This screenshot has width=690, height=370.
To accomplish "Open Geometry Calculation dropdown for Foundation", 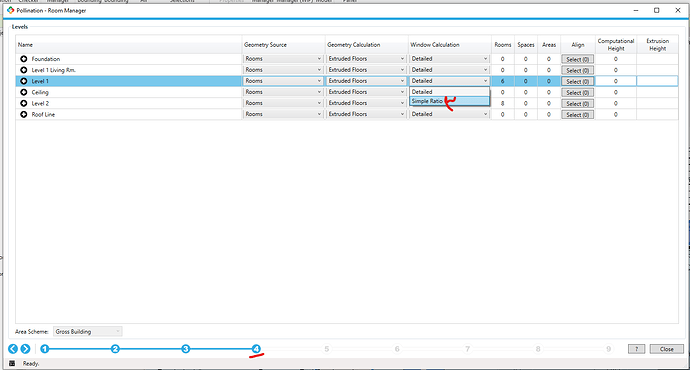I will [x=366, y=59].
